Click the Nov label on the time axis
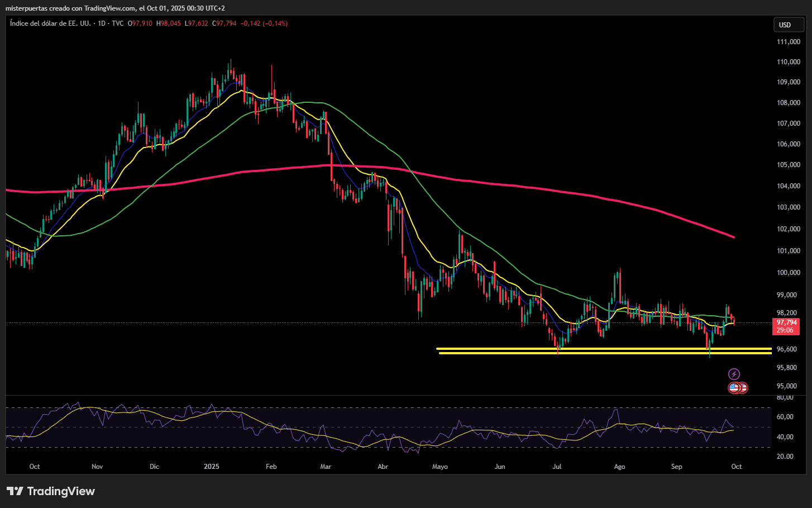Viewport: 812px width, 508px height. click(97, 467)
